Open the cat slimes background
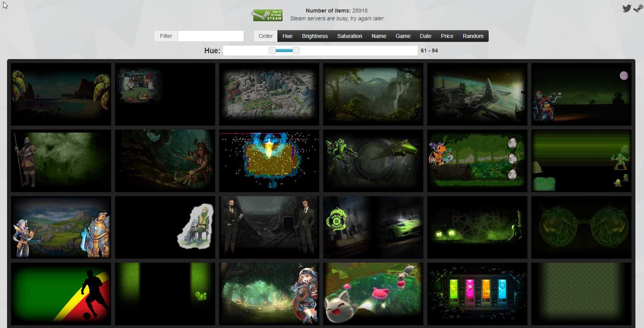The width and height of the screenshot is (644, 328). coord(373,294)
